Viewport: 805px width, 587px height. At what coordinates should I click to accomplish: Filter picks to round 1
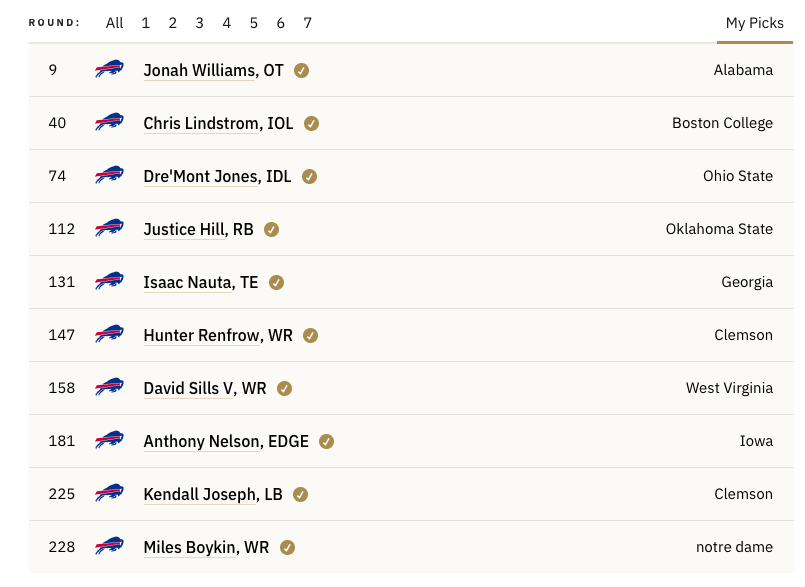[x=146, y=23]
